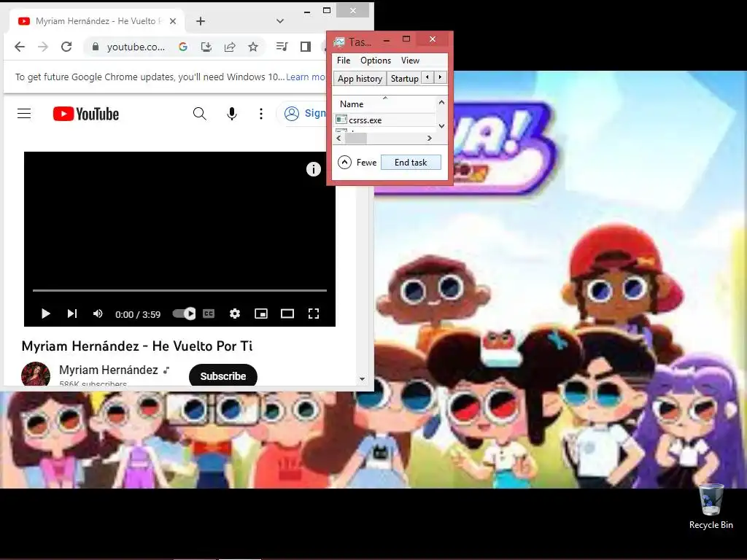Reload the YouTube page
This screenshot has height=560, width=747.
pyautogui.click(x=66, y=47)
